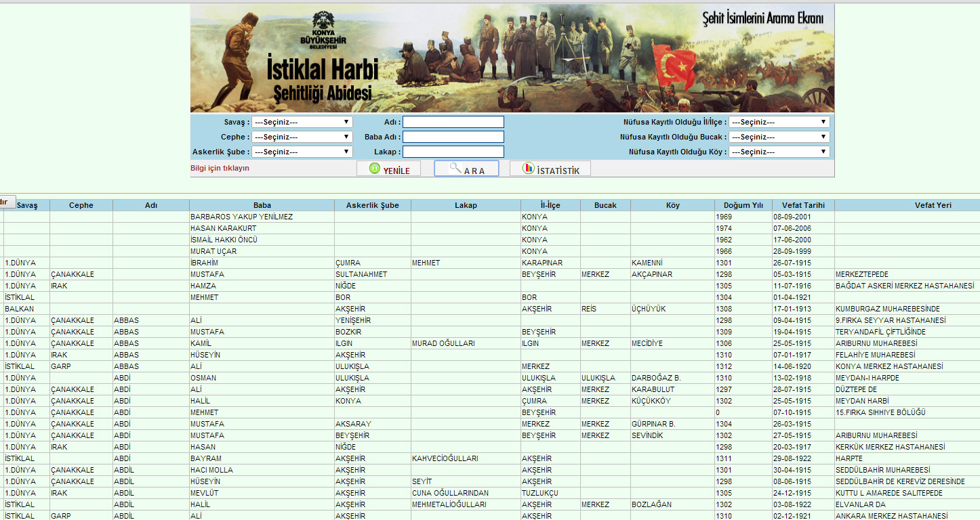Click the Doğum Yılı column header
Image resolution: width=980 pixels, height=520 pixels.
click(x=743, y=205)
